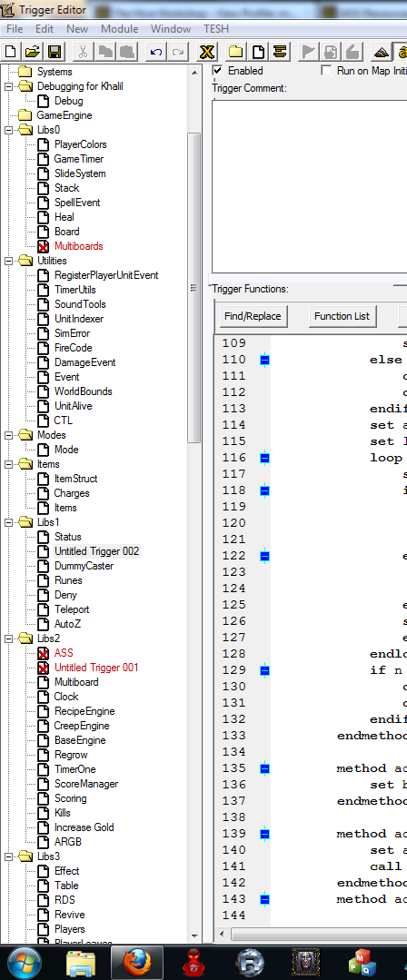
Task: Click the New map toolbar icon
Action: [11, 51]
